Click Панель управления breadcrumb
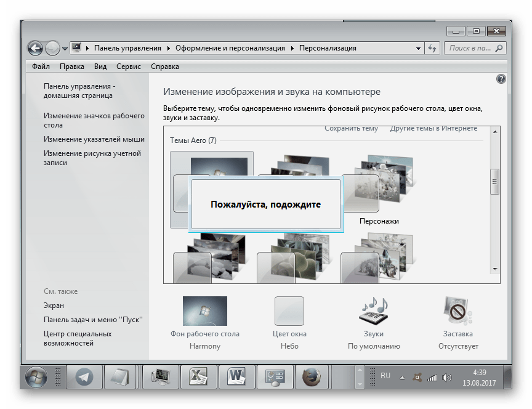This screenshot has width=532, height=409. click(127, 48)
